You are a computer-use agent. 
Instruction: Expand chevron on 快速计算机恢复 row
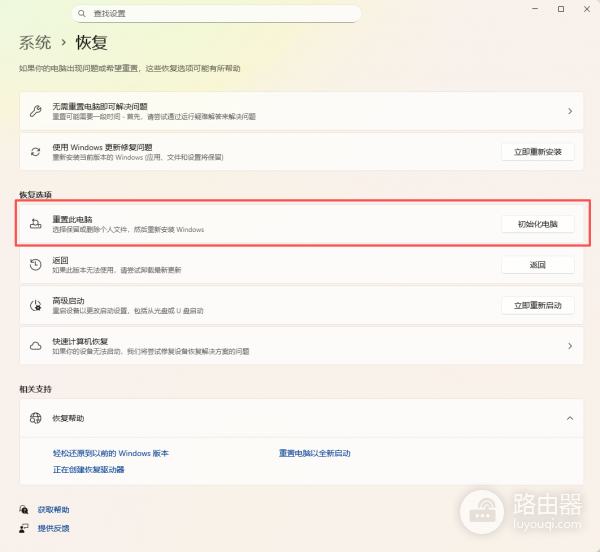point(570,346)
